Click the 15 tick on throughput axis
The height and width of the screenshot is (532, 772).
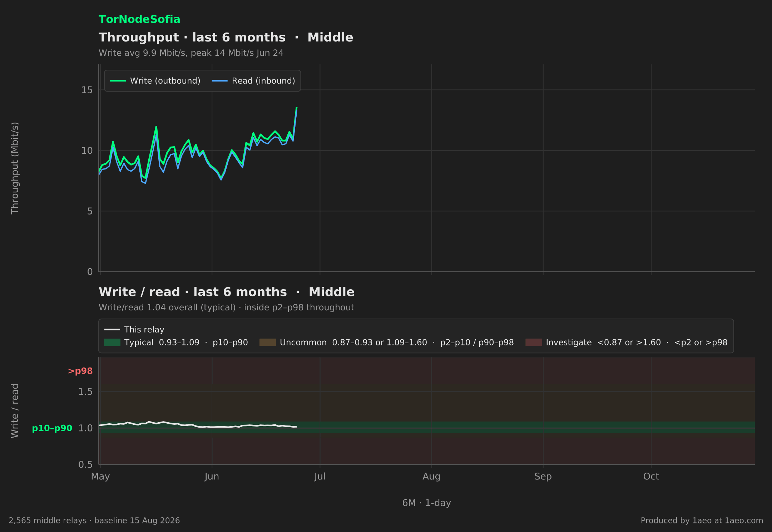87,90
